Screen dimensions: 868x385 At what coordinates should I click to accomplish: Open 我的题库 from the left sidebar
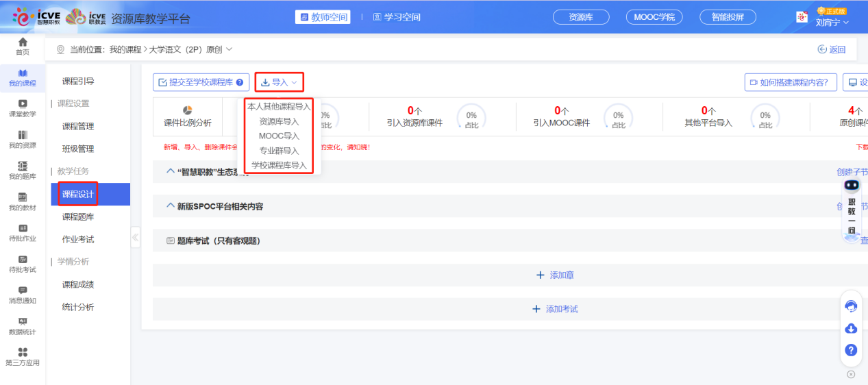(x=23, y=166)
